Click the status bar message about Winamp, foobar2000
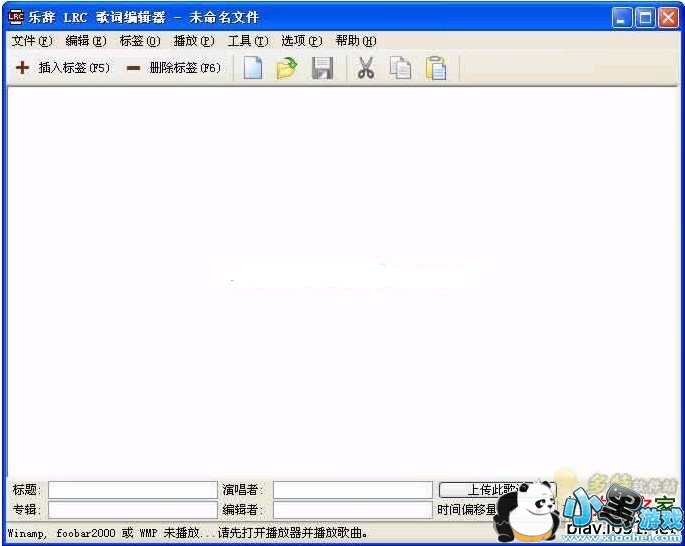The image size is (685, 546). click(x=188, y=533)
